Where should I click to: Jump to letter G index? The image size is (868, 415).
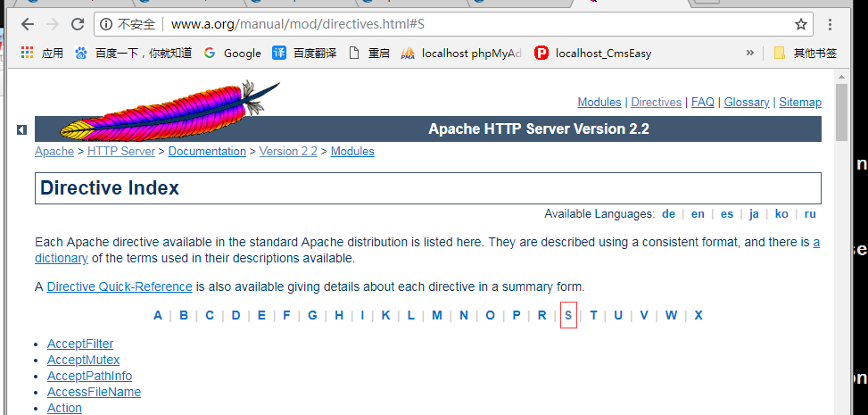pyautogui.click(x=312, y=315)
